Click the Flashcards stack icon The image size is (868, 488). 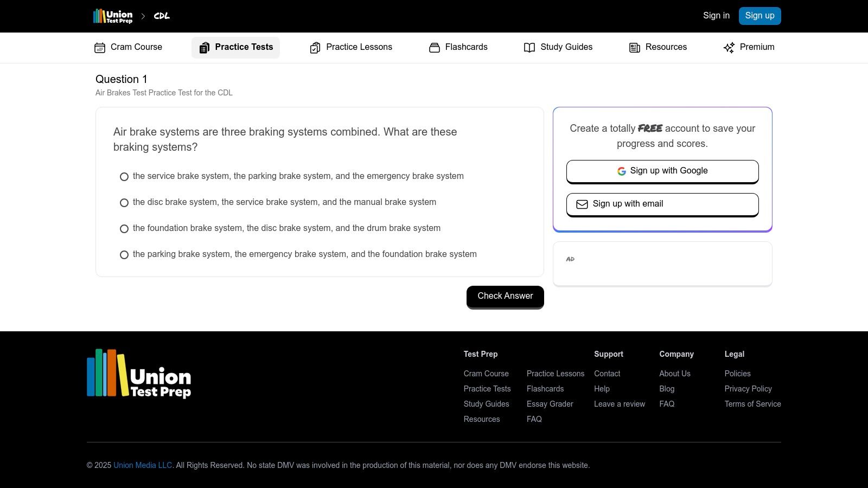pyautogui.click(x=435, y=48)
